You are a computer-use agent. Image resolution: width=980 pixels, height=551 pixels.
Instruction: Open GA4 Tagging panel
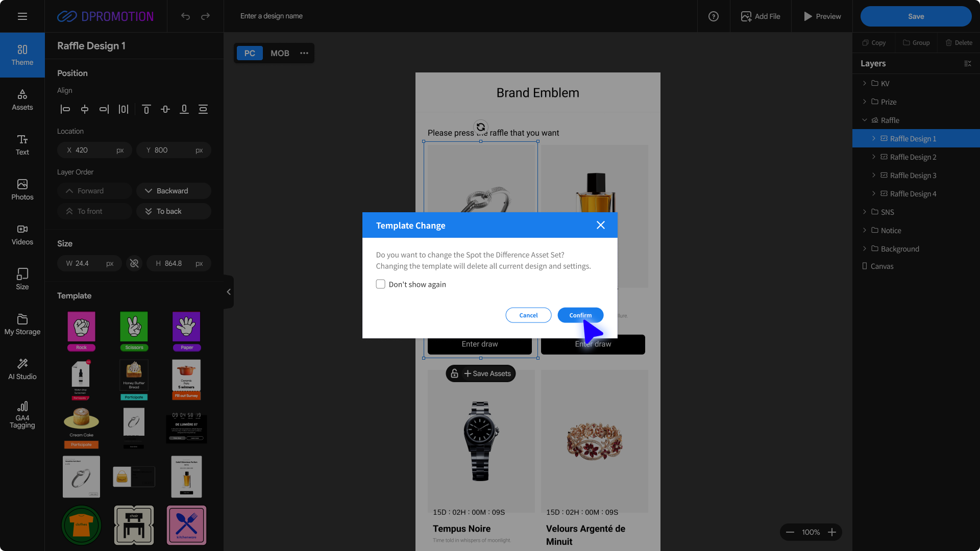click(x=22, y=414)
